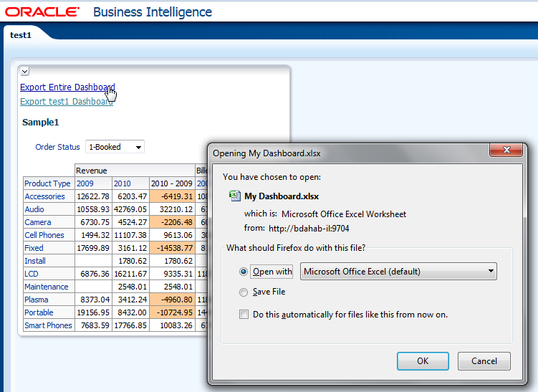Select the Open with radio button

tap(244, 272)
